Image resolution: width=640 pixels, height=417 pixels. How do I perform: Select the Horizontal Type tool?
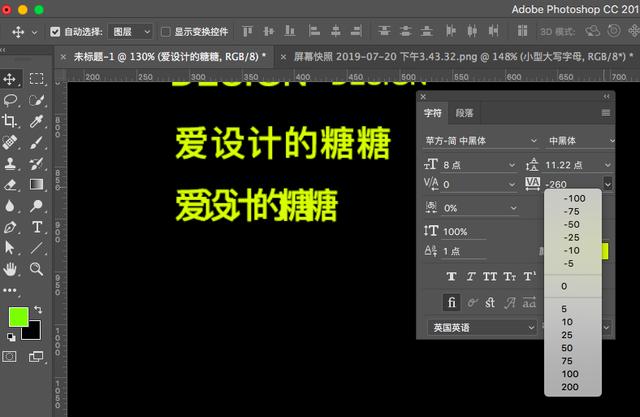(37, 227)
